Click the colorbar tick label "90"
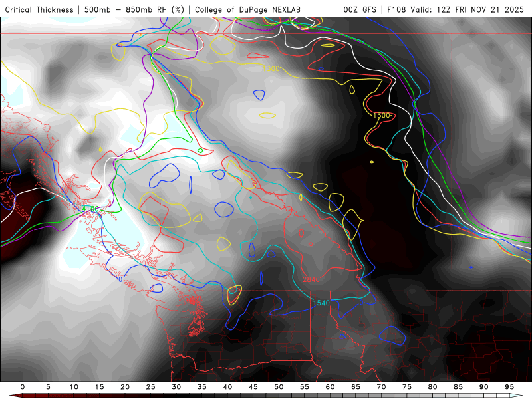532x399 pixels. (x=484, y=387)
